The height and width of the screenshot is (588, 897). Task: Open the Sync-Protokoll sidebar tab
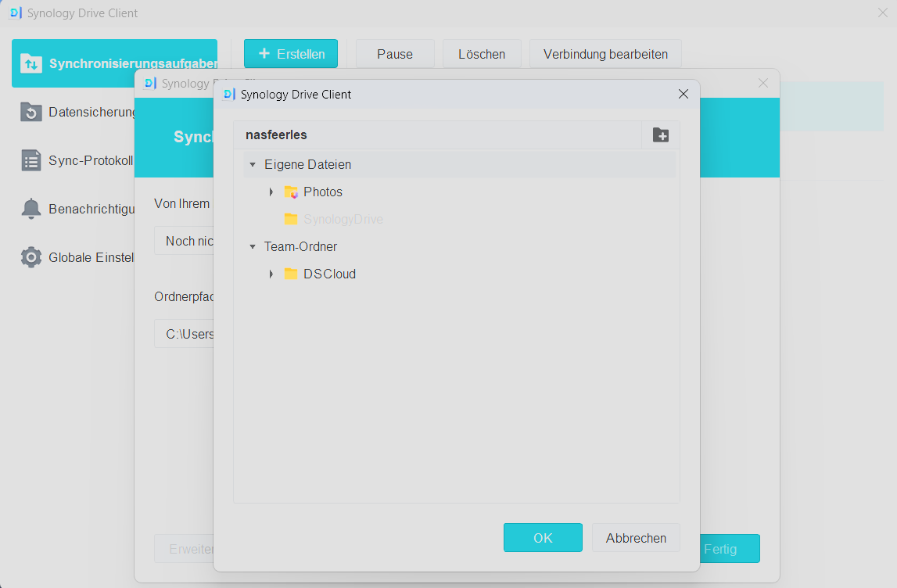74,161
